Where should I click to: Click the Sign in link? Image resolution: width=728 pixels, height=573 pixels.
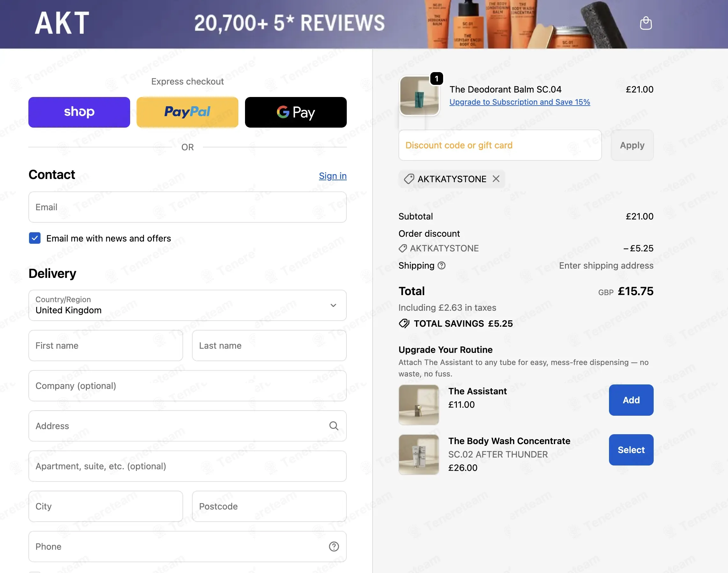tap(332, 176)
